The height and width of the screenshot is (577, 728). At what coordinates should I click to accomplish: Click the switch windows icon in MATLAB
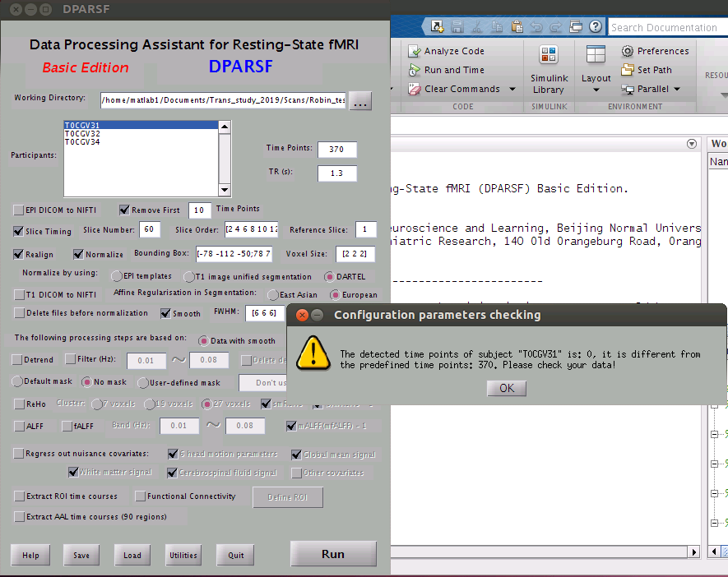coord(576,27)
